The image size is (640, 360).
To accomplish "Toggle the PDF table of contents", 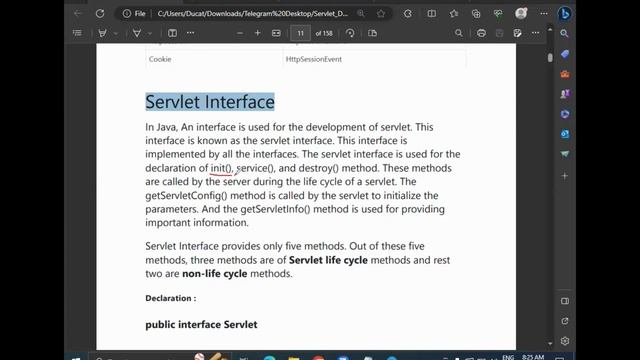I will 77,33.
